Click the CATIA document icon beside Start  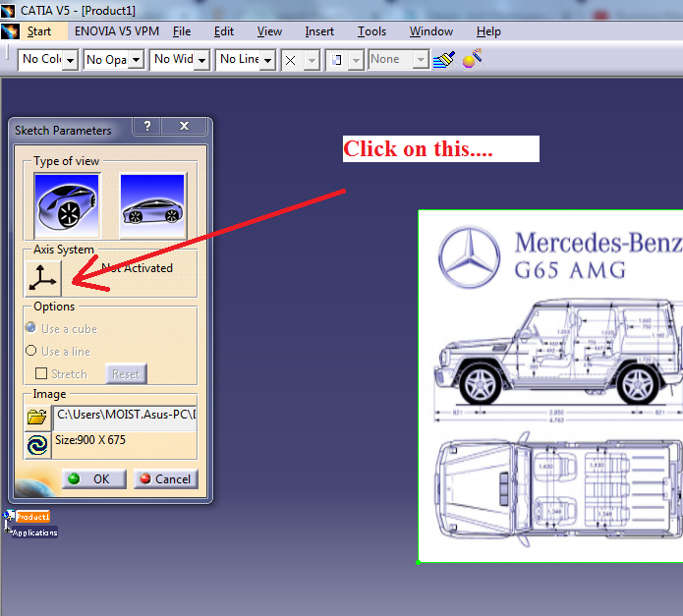[10, 31]
